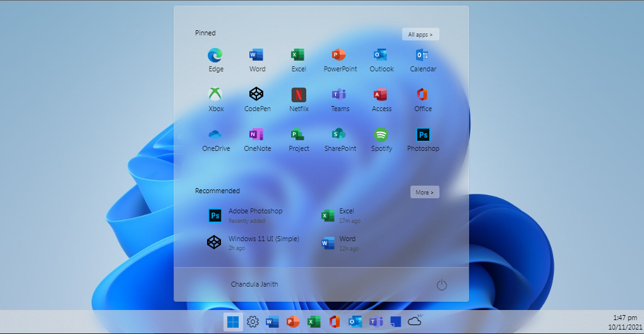Launch Netflix from pinned apps
Screen dimensions: 644x334
pyautogui.click(x=299, y=96)
